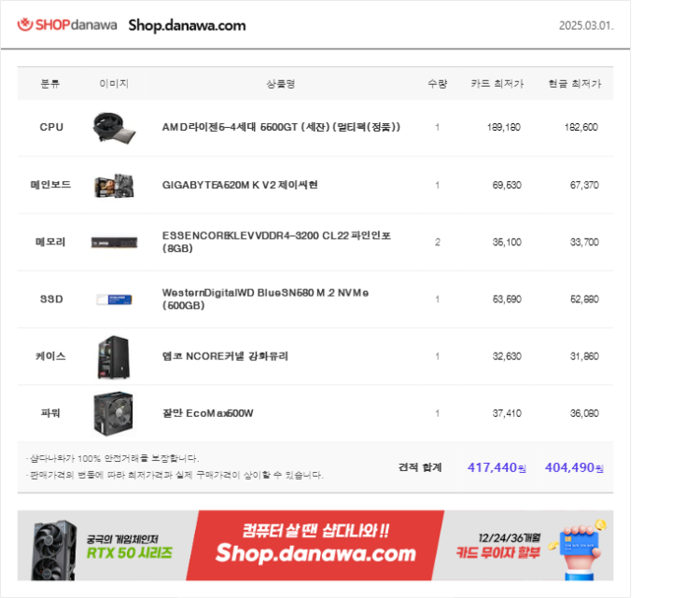The width and height of the screenshot is (700, 598).
Task: Click the GIGABYTE motherboard product image
Action: (114, 186)
